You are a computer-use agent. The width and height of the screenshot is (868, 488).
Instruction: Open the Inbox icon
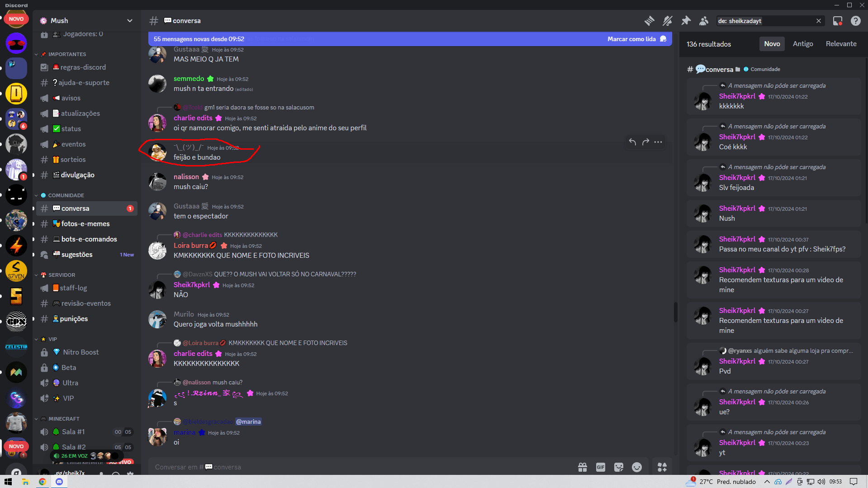tap(838, 21)
